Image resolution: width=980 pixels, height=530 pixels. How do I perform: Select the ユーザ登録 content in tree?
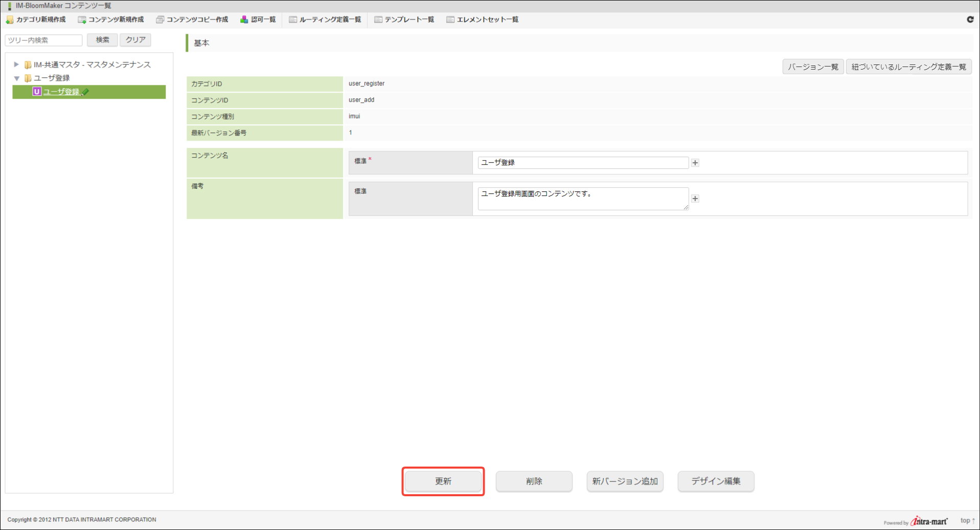61,92
